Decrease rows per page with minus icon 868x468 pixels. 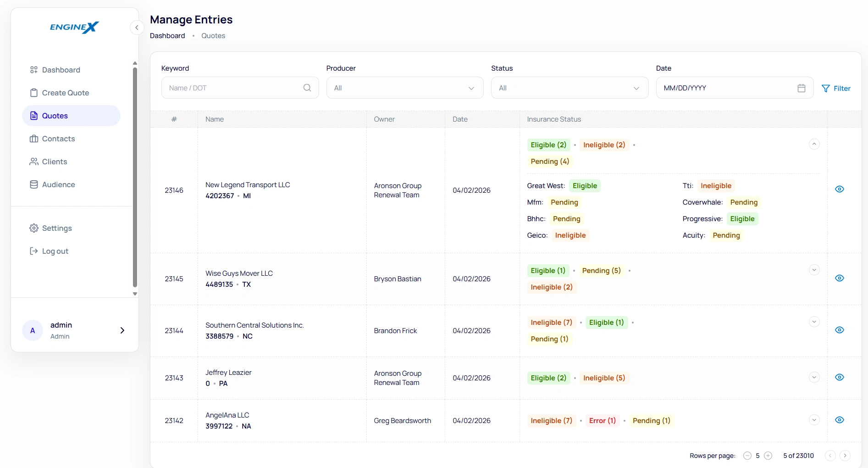(747, 456)
